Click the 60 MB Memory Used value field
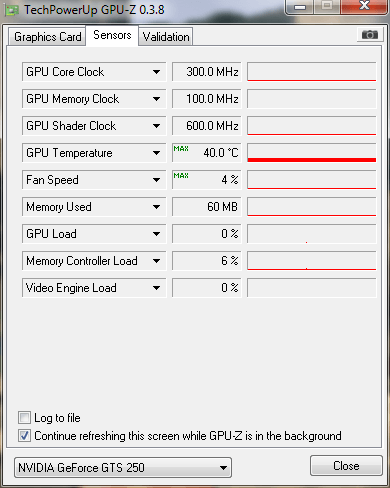Screen dimensions: 390x488 tap(207, 207)
